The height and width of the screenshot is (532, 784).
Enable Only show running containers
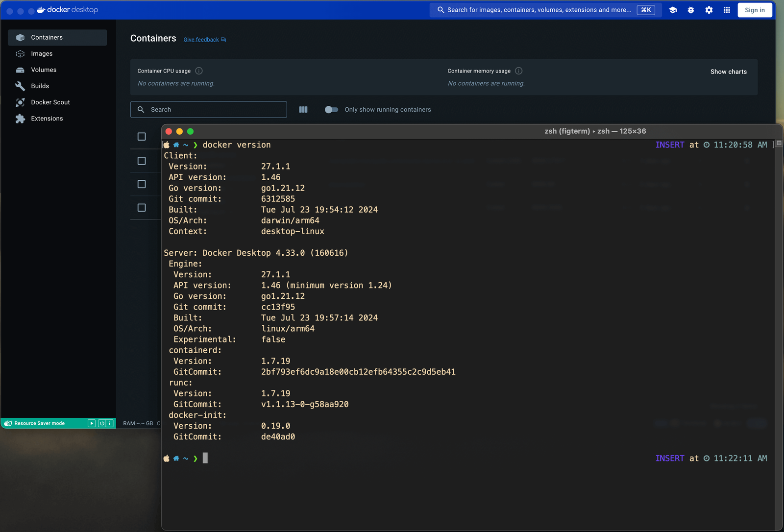coord(332,110)
